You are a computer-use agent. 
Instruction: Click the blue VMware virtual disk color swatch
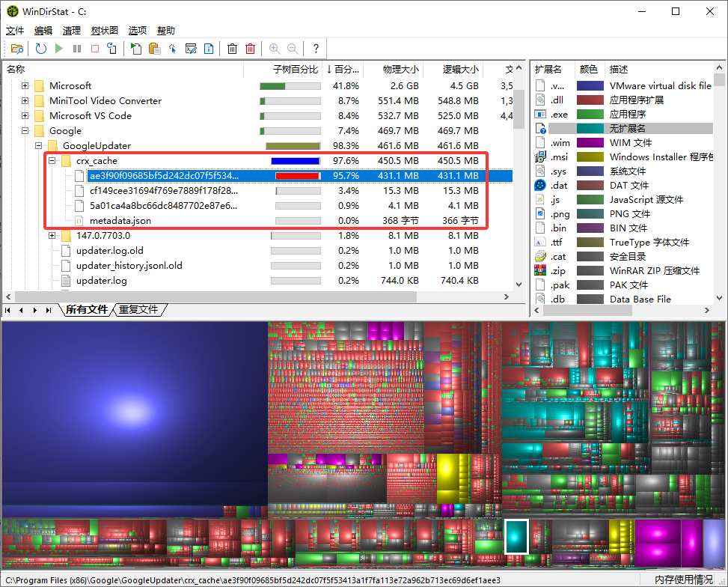tap(590, 86)
